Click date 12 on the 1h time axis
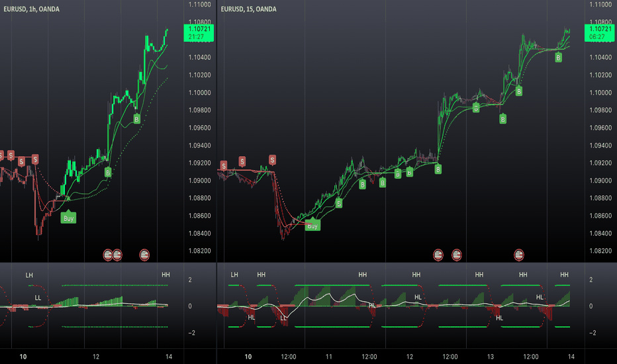 (x=95, y=357)
